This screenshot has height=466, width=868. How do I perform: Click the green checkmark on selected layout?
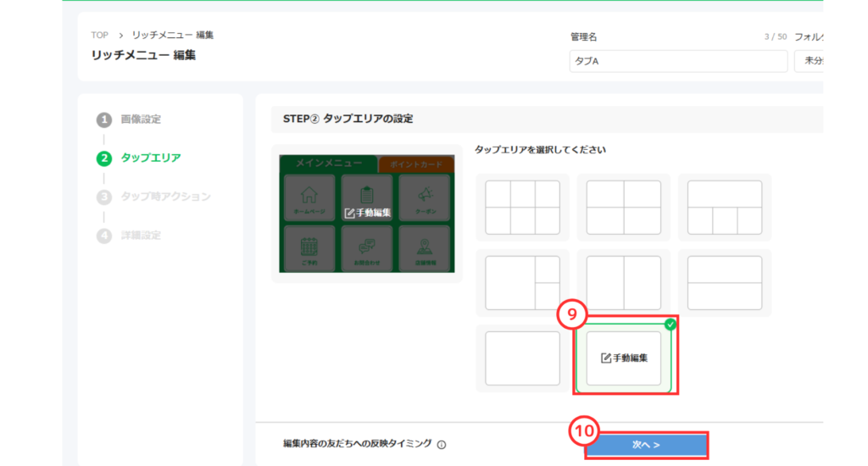(670, 324)
